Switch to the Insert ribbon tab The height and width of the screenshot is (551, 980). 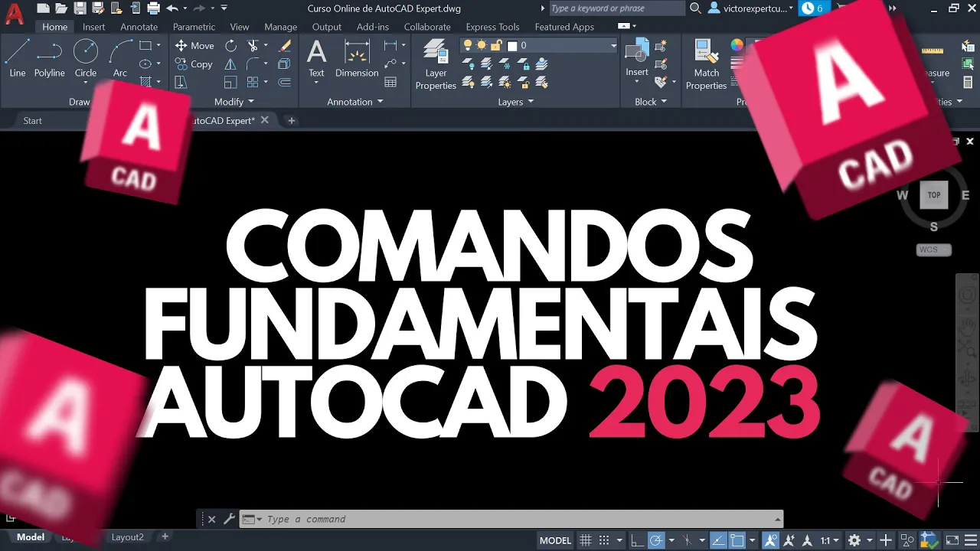coord(94,27)
